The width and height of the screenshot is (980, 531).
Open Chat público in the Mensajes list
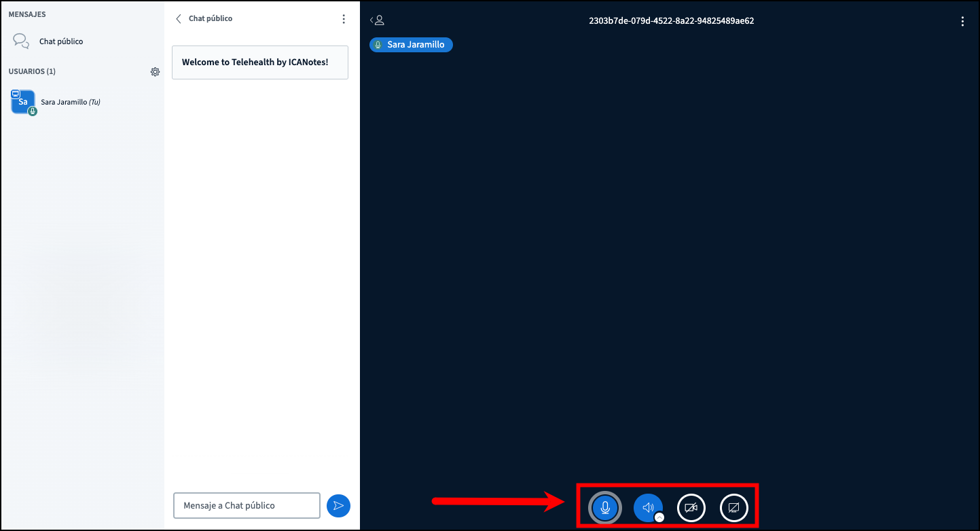(x=61, y=41)
